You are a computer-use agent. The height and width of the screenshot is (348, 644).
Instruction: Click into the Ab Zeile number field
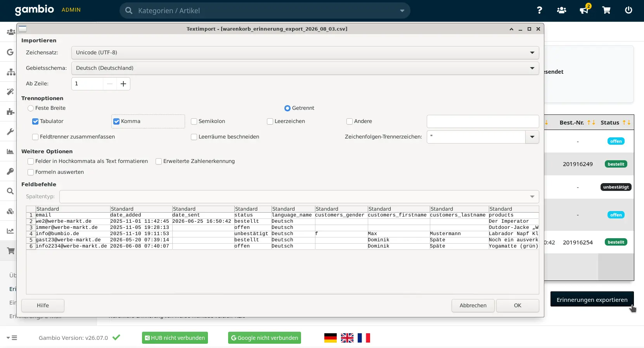point(87,84)
